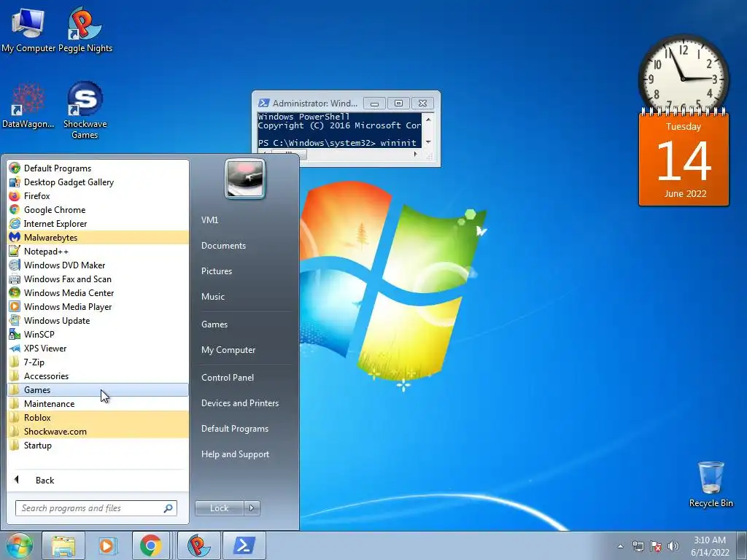Click the calendar gadget showing Tuesday 14
The width and height of the screenshot is (747, 560).
coord(684,157)
